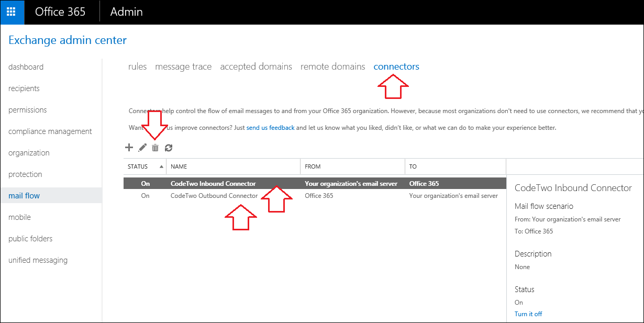This screenshot has width=644, height=323.
Task: Click CodeTwo Inbound Connector details title
Action: (x=573, y=188)
